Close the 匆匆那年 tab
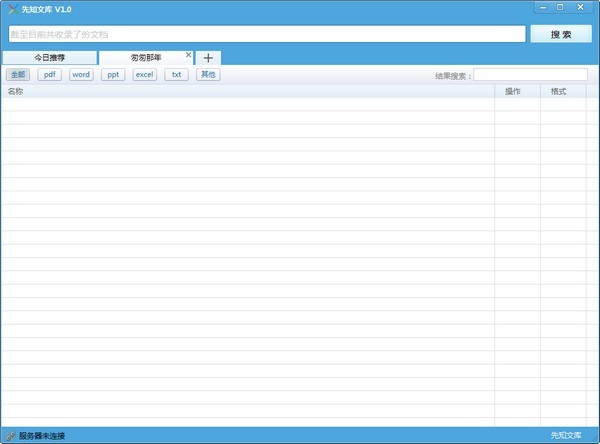This screenshot has height=444, width=600. coord(188,55)
